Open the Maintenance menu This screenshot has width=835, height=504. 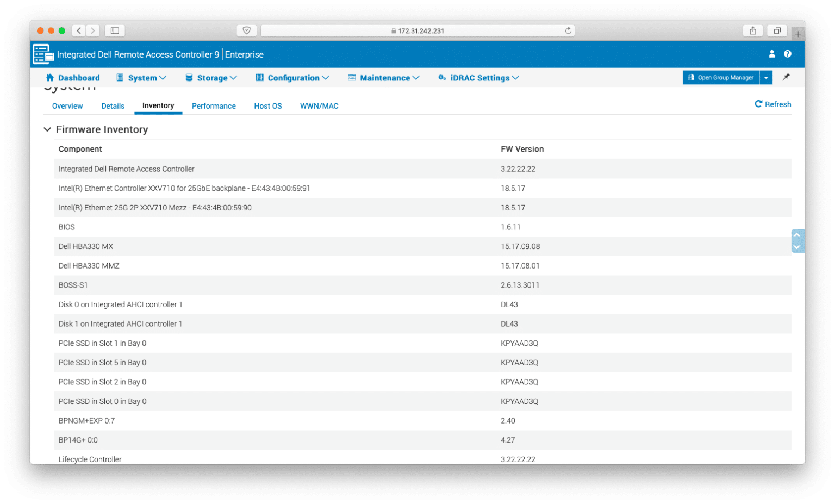coord(384,78)
